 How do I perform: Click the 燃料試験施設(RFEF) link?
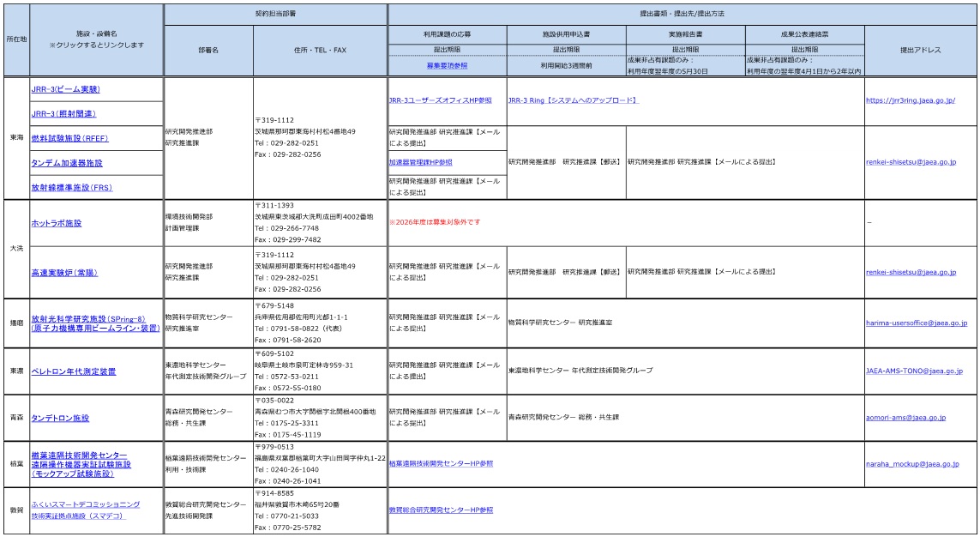point(69,137)
